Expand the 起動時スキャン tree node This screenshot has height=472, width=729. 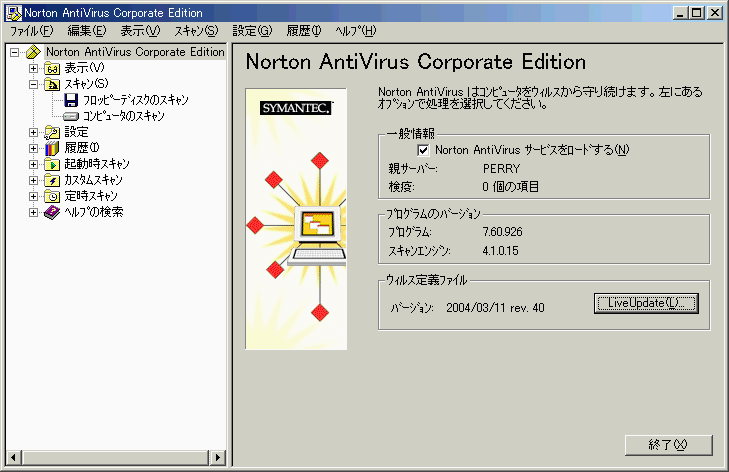[33, 164]
